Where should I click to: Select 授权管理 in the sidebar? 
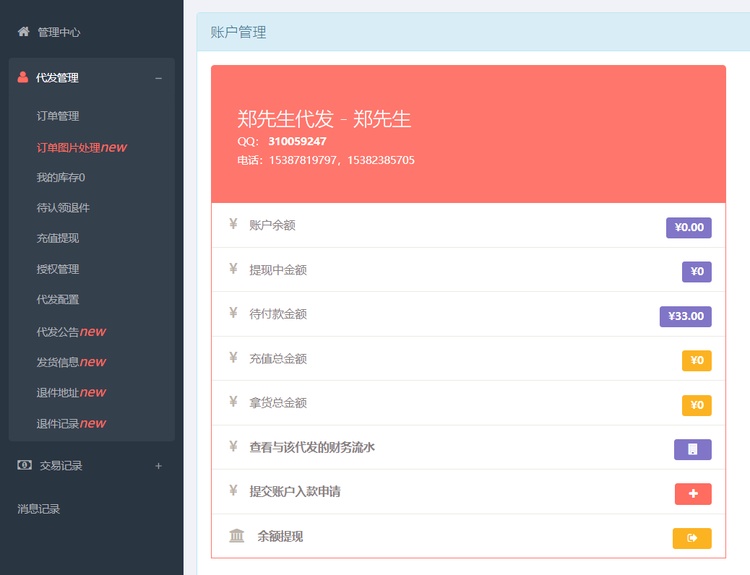coord(58,269)
